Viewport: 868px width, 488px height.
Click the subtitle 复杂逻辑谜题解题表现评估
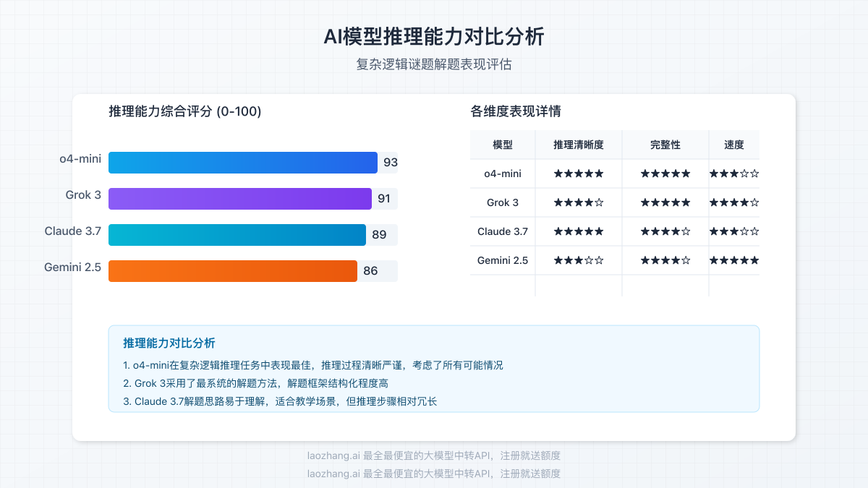434,64
